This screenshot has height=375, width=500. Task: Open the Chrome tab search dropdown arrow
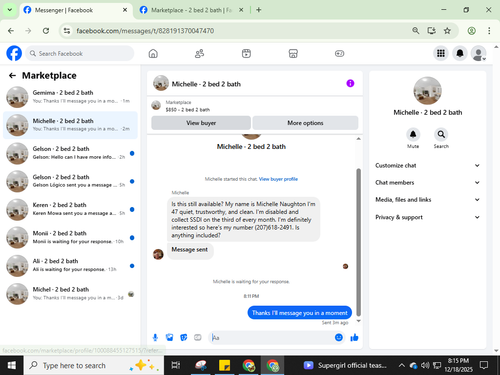tap(10, 10)
